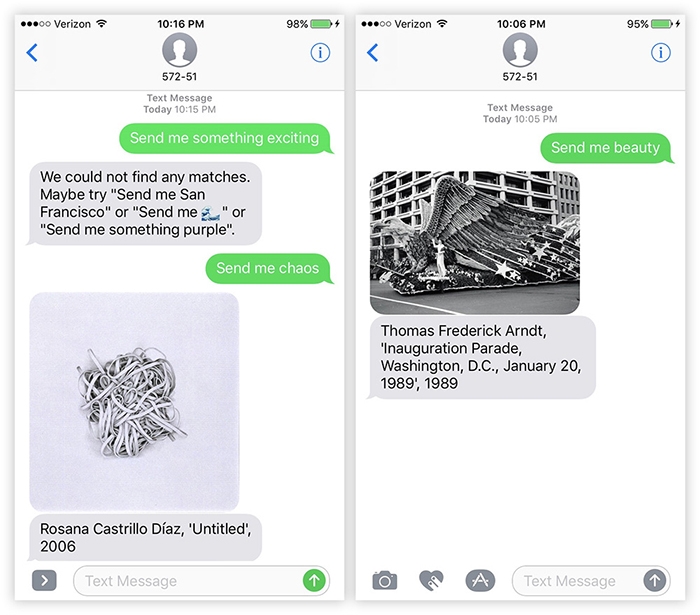The image size is (700, 615).
Task: Tap green send arrow in left chat
Action: point(314,580)
